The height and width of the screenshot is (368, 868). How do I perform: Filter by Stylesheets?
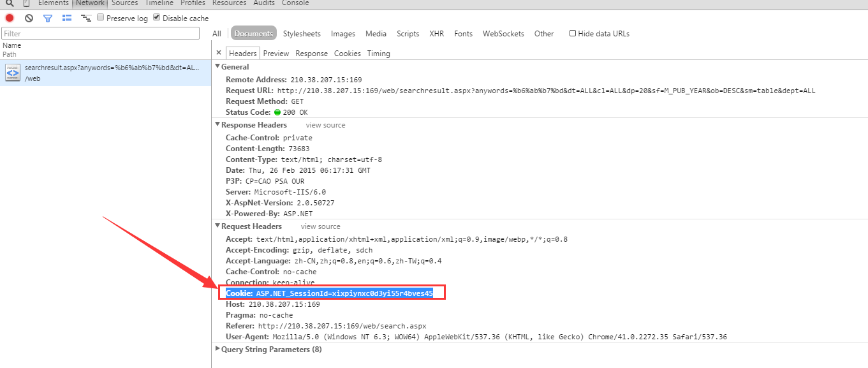[302, 34]
